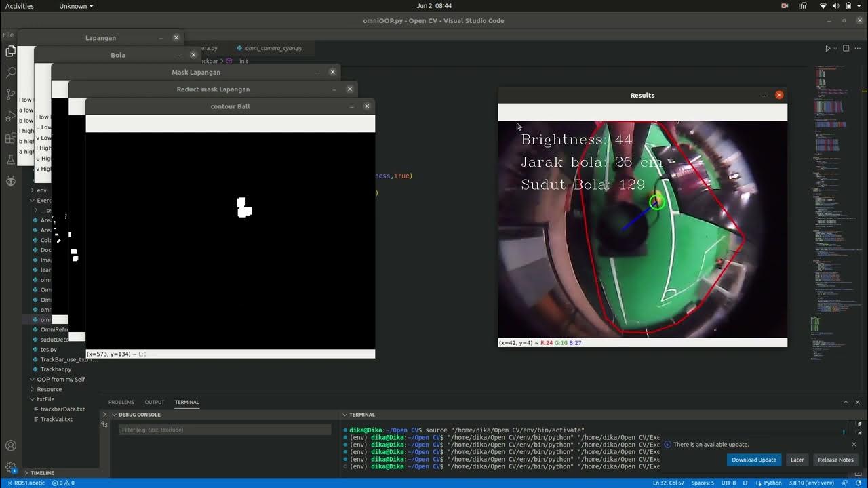Screen dimensions: 868x488
Task: Open the Manage gear icon
Action: (11, 468)
